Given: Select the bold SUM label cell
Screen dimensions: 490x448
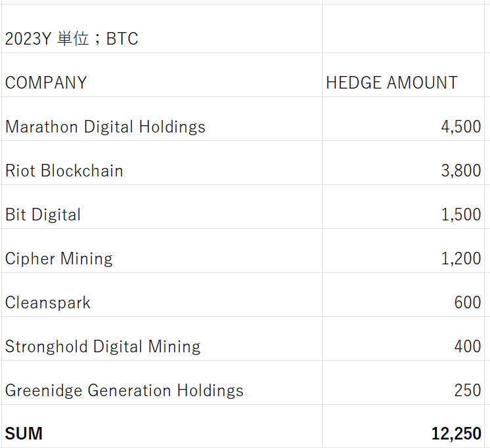Looking at the screenshot, I should coord(24,434).
